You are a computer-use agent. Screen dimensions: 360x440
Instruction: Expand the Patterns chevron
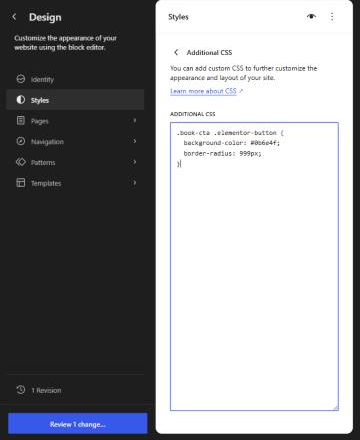135,162
